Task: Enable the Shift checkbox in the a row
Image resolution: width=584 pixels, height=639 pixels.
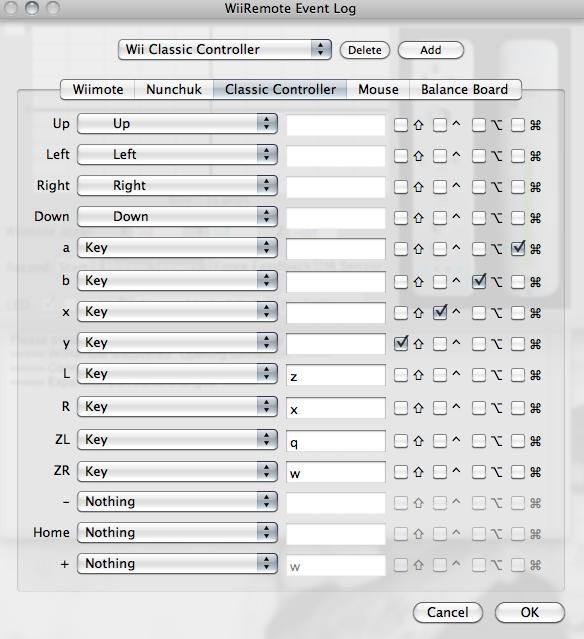Action: point(401,249)
